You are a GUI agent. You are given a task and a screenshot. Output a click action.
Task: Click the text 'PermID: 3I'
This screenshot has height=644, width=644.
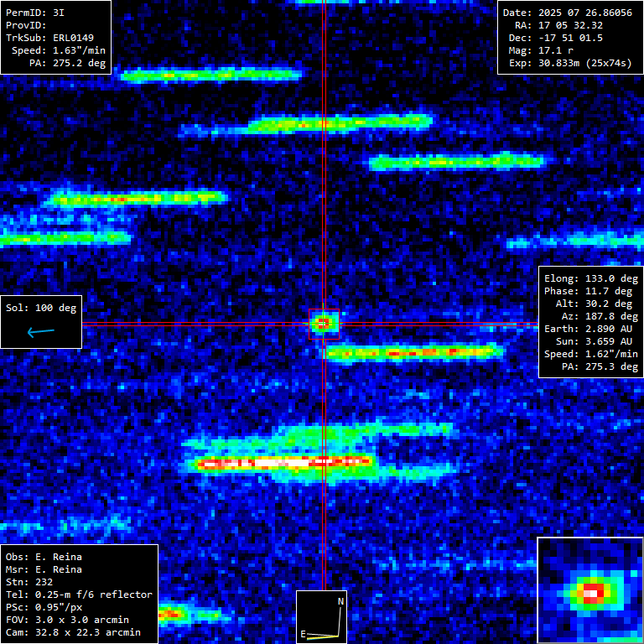[x=35, y=13]
